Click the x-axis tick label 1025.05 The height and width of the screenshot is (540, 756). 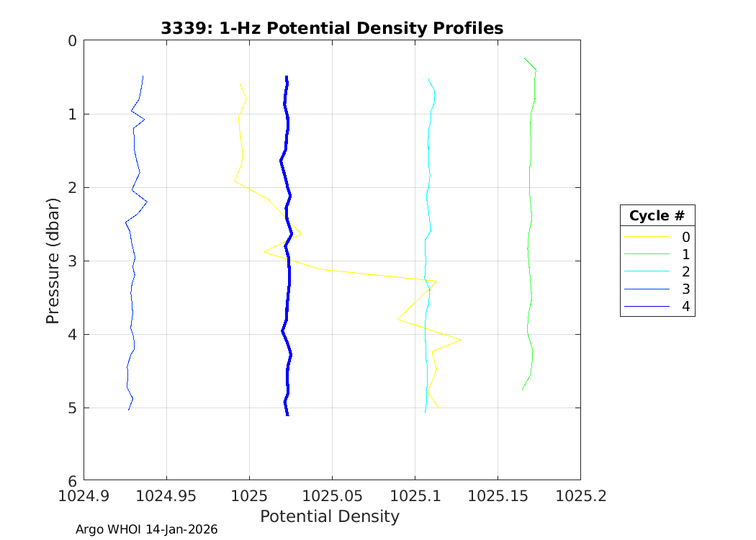tap(332, 495)
